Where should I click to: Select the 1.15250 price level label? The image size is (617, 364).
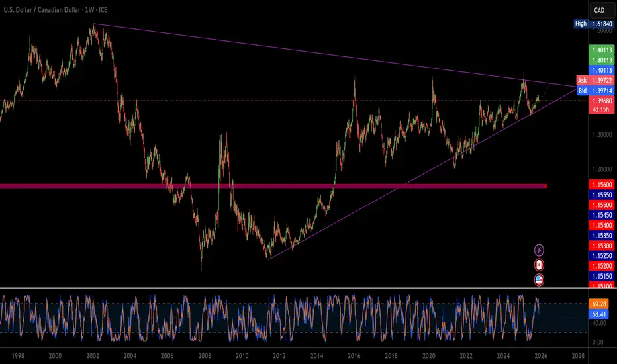tap(601, 255)
